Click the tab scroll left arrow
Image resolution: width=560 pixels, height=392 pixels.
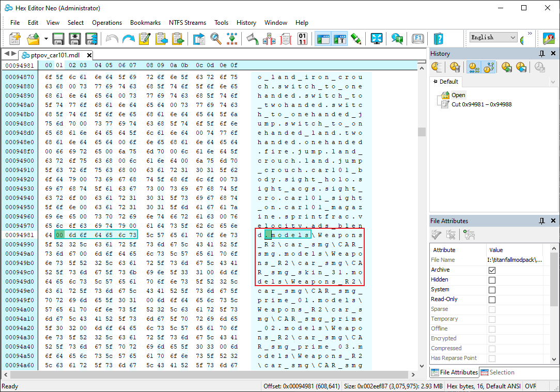(x=6, y=54)
